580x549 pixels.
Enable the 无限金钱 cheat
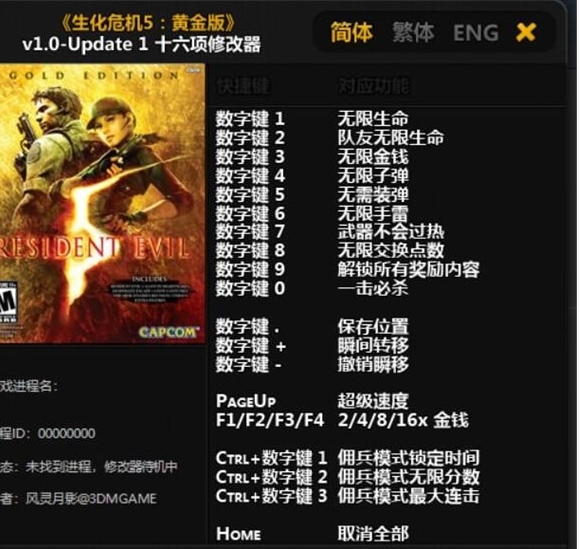click(x=373, y=156)
